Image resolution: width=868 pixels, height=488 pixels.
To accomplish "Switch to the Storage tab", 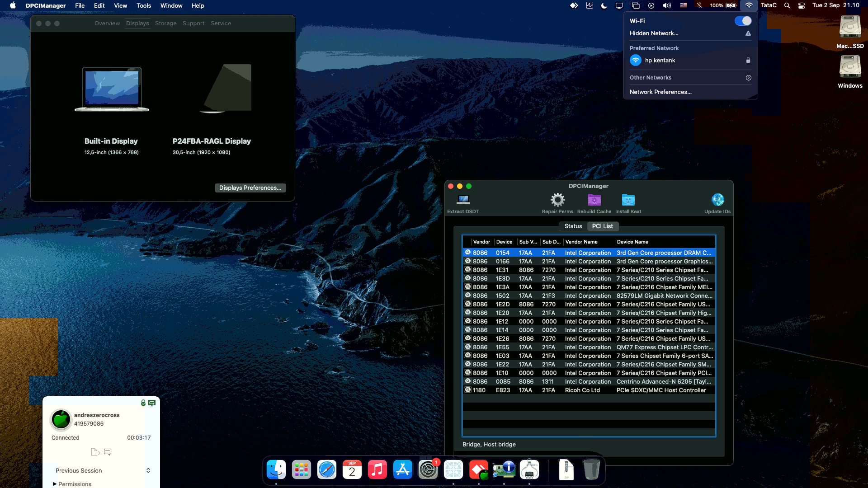I will click(x=165, y=23).
